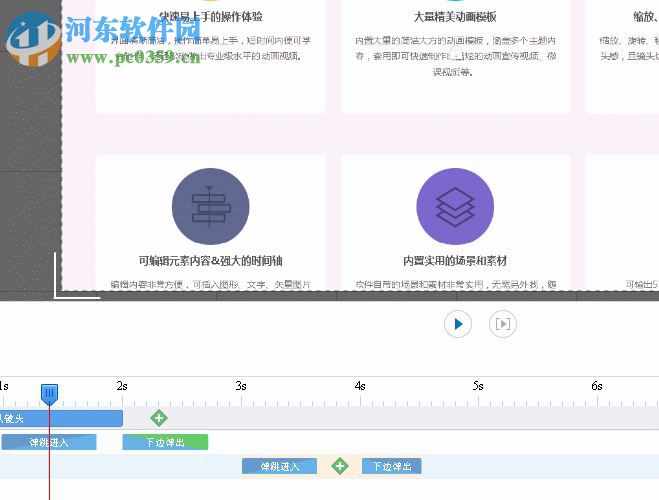Click the timeline playhead marker
Image resolution: width=659 pixels, height=500 pixels.
[50, 394]
